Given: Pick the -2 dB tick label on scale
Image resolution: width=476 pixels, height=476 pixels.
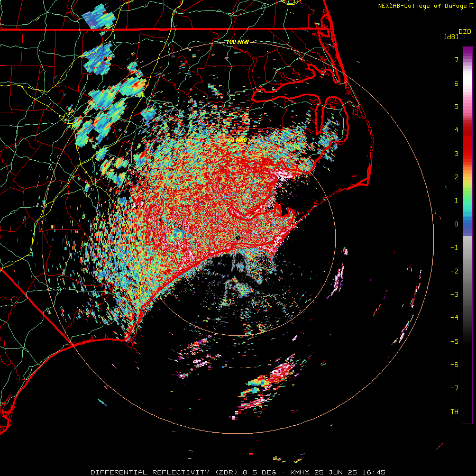Looking at the screenshot, I should 454,271.
